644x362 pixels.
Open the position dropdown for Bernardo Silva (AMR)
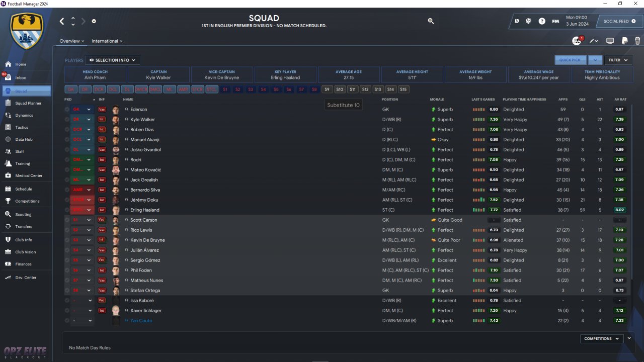coord(83,190)
